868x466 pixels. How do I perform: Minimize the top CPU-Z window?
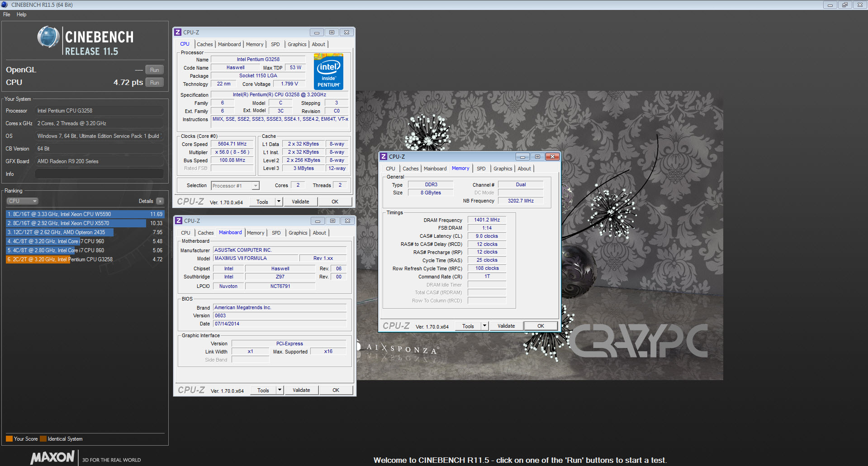click(x=317, y=33)
